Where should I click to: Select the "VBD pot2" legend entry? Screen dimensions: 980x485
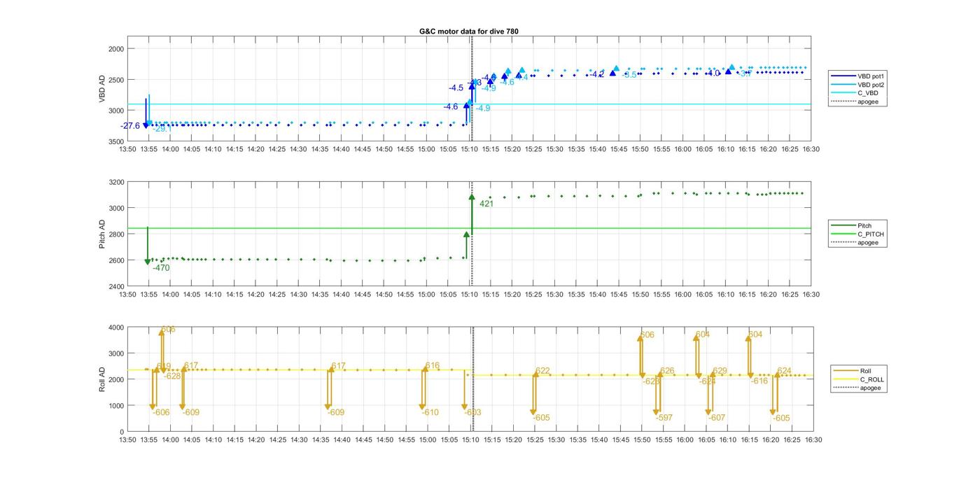(856, 85)
